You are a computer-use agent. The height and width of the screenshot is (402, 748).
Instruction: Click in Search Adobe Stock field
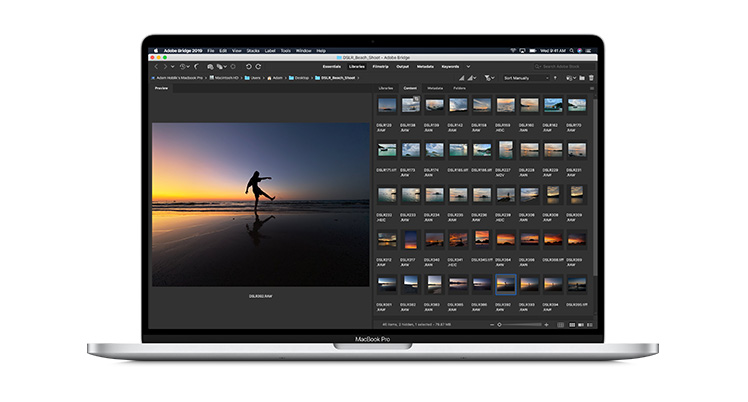coord(564,67)
